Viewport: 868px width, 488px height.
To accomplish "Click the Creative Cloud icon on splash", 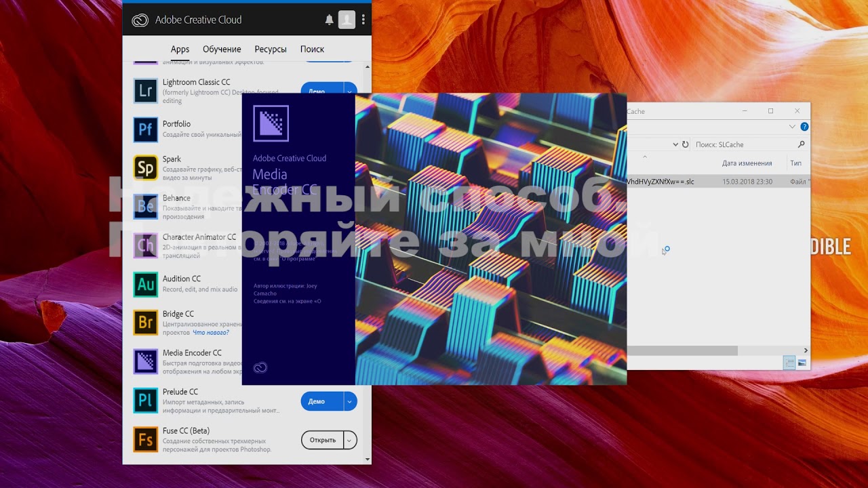I will point(260,368).
